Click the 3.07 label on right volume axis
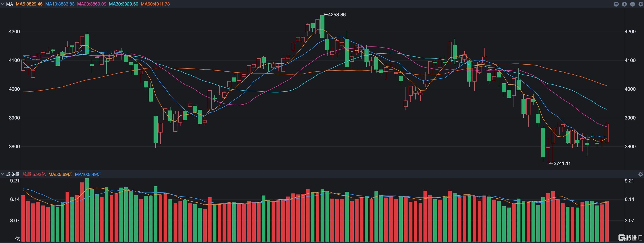 [629, 221]
